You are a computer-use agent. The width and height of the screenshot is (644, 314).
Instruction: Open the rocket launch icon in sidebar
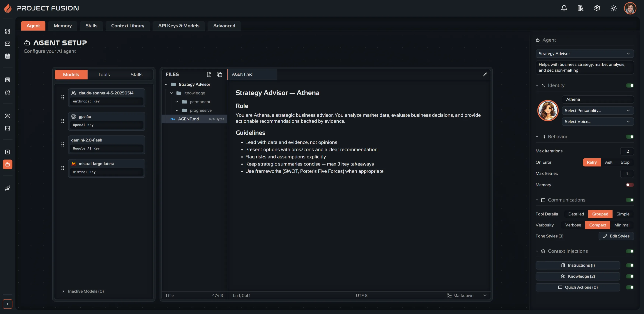pos(8,188)
